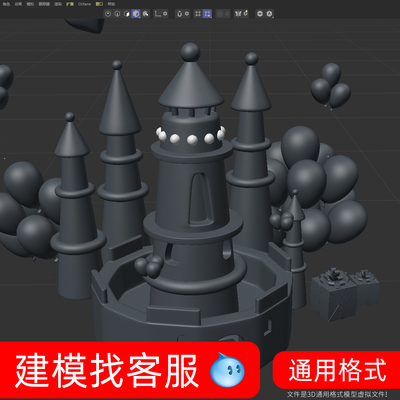Open the gear settings beside the axis icon

pyautogui.click(x=165, y=14)
